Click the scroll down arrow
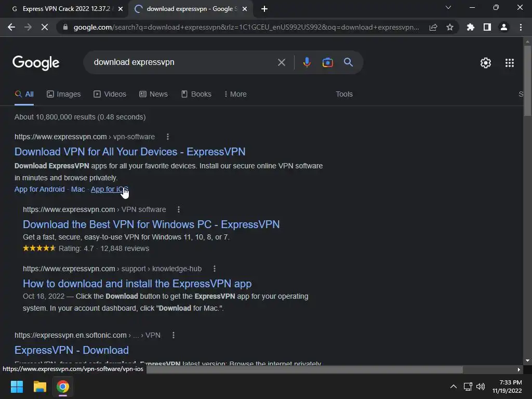 click(x=527, y=361)
